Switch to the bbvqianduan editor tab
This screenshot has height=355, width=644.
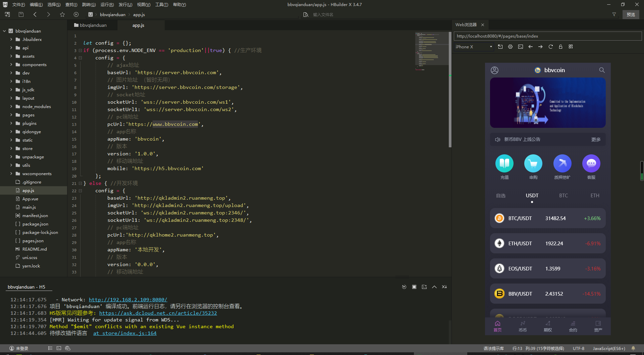(91, 25)
